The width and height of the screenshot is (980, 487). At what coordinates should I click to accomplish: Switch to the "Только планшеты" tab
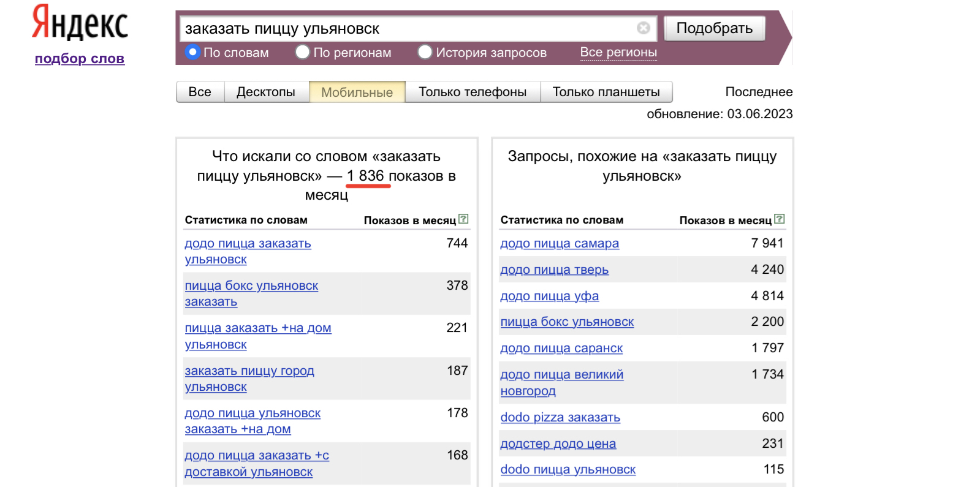coord(606,92)
